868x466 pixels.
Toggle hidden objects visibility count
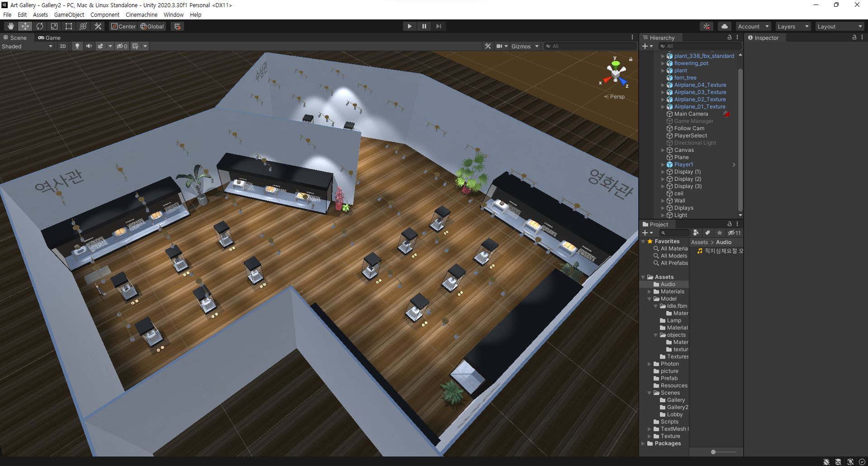(x=122, y=46)
